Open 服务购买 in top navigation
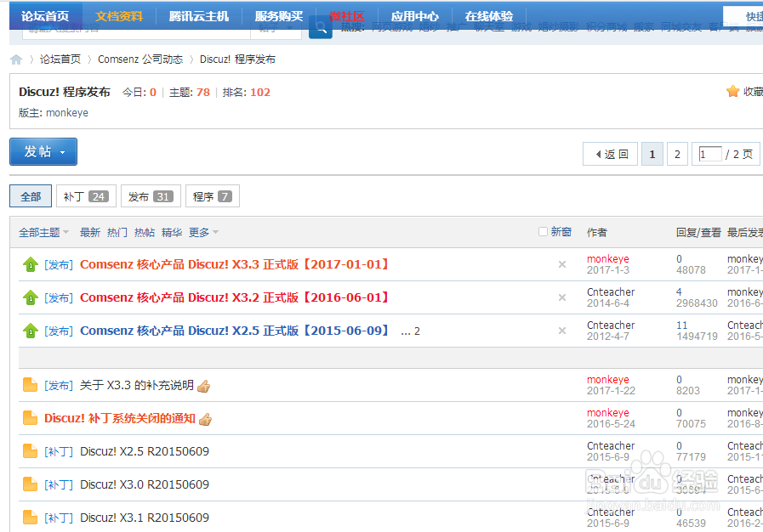Viewport: 763px width, 532px height. (x=279, y=16)
